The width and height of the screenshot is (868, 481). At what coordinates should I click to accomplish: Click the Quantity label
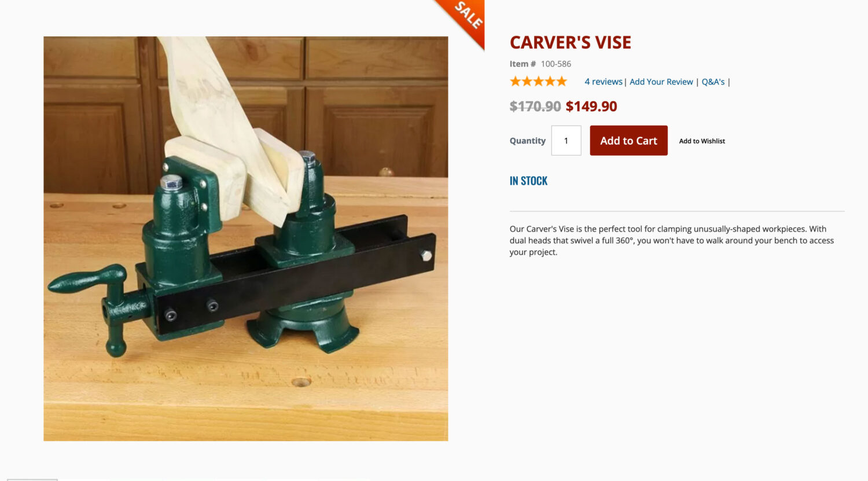(528, 141)
